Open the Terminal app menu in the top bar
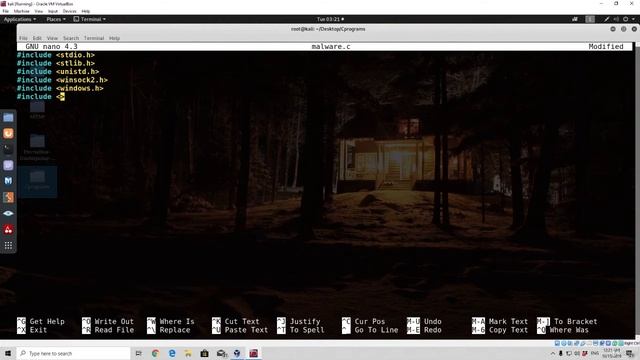 (90, 19)
